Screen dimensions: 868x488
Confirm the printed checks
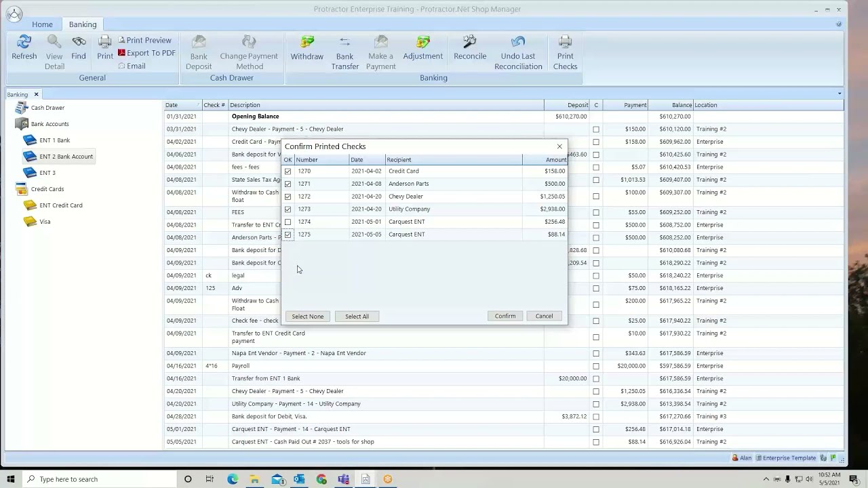point(505,316)
